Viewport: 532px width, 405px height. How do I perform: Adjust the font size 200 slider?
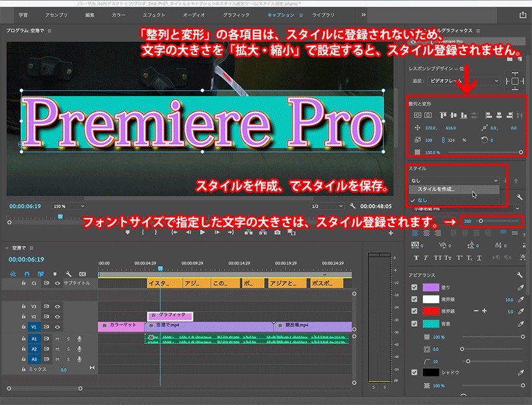481,221
